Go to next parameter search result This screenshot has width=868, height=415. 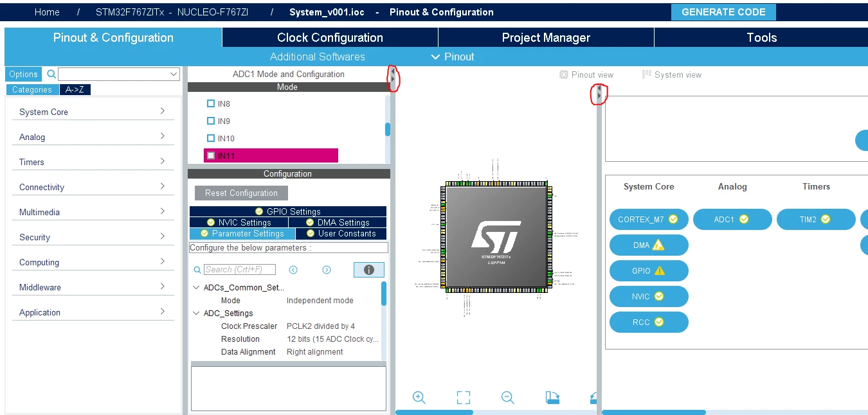tap(327, 270)
